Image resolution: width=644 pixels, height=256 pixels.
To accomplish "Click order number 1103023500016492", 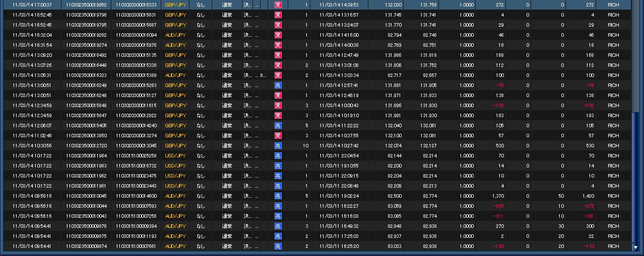I will [86, 55].
